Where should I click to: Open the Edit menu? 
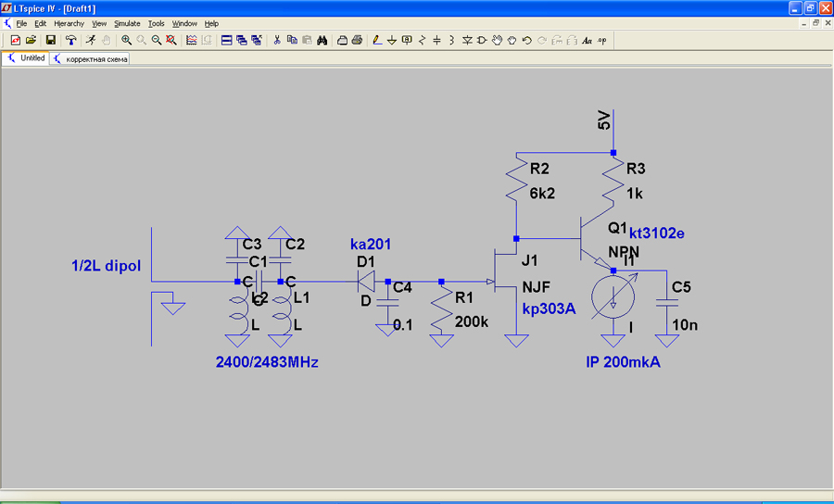[41, 23]
